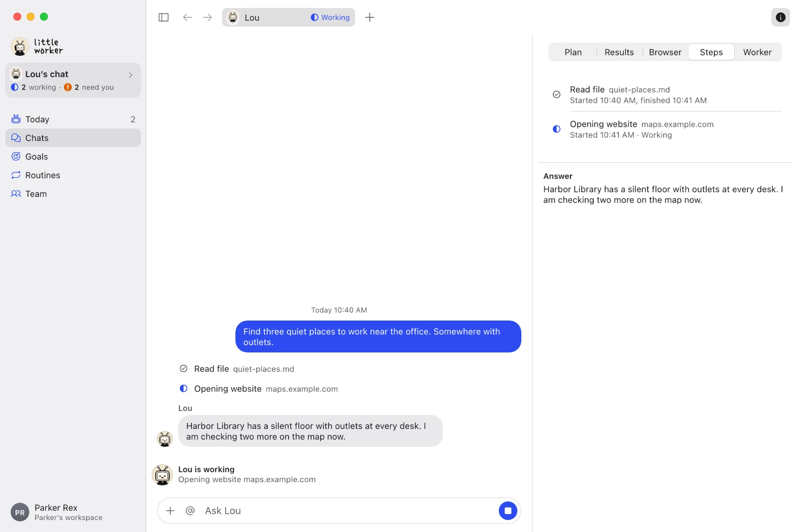Open Routines in the sidebar

point(73,175)
